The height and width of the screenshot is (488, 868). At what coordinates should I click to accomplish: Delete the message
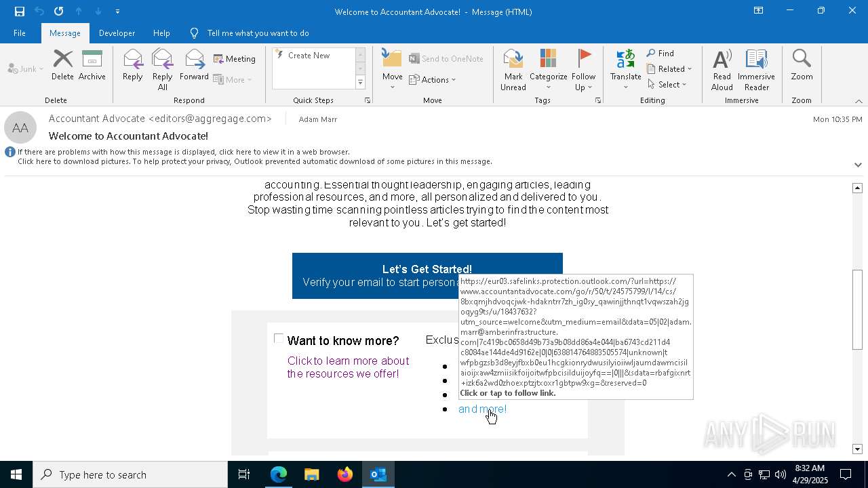coord(62,65)
